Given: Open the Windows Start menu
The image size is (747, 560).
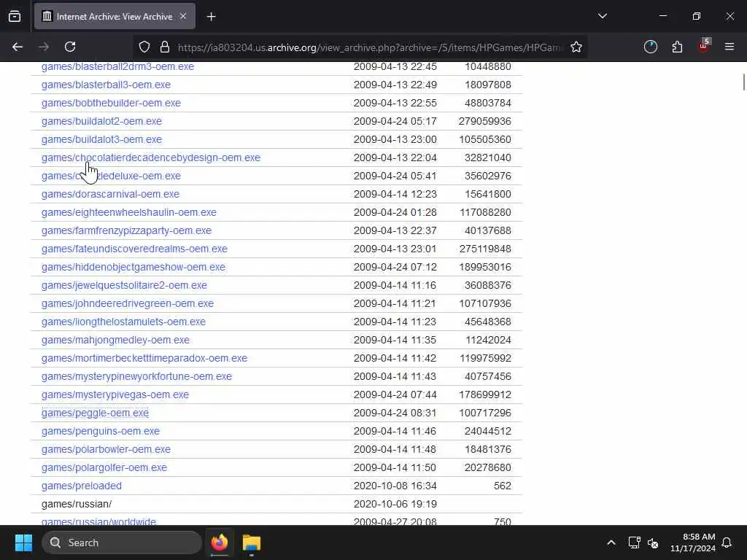Looking at the screenshot, I should pyautogui.click(x=23, y=542).
